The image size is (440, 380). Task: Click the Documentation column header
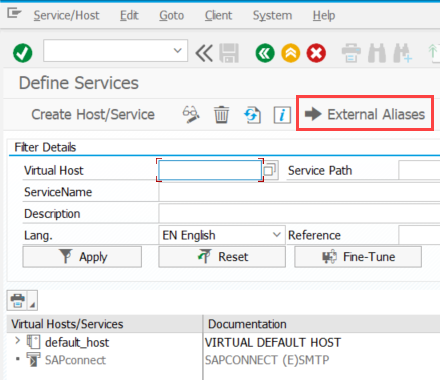[322, 324]
